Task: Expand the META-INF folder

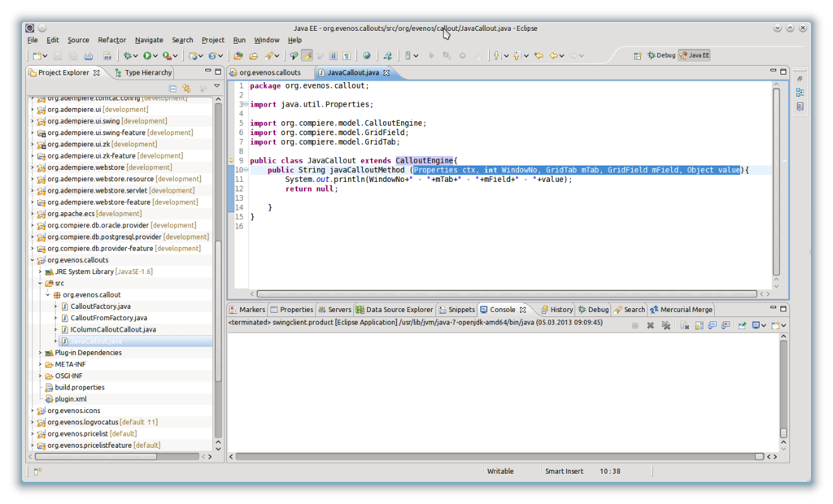Action: coord(41,364)
